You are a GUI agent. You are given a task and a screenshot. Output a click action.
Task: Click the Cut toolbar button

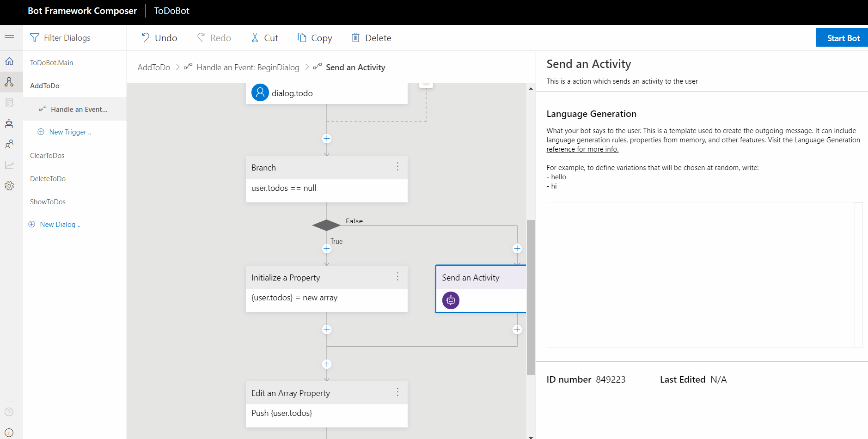point(265,38)
